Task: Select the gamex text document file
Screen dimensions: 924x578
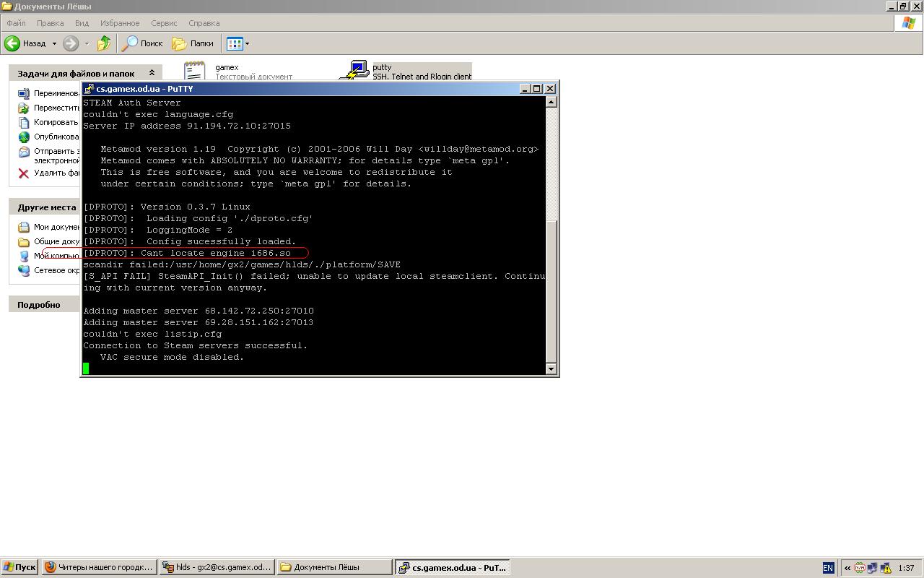Action: (238, 71)
